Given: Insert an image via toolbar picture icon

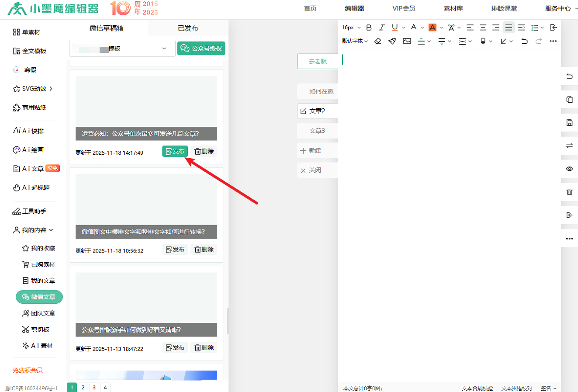Looking at the screenshot, I should [407, 41].
